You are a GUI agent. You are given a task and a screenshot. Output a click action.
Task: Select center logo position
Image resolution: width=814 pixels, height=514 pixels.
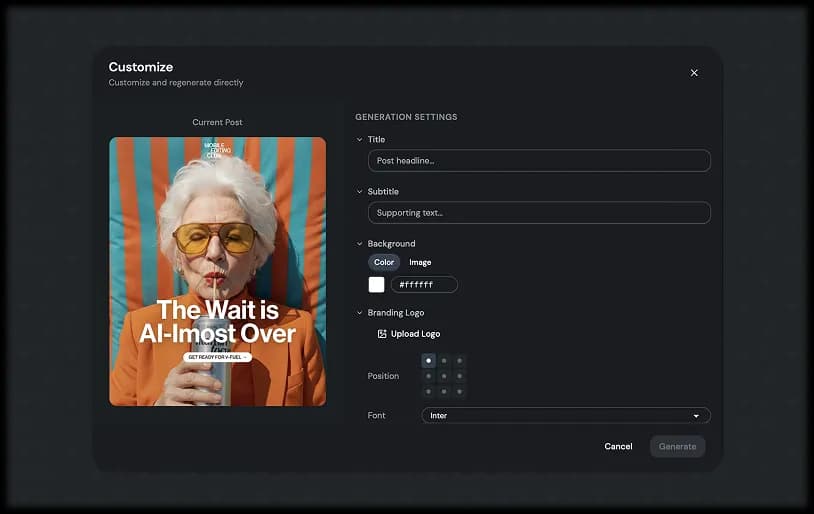[444, 376]
